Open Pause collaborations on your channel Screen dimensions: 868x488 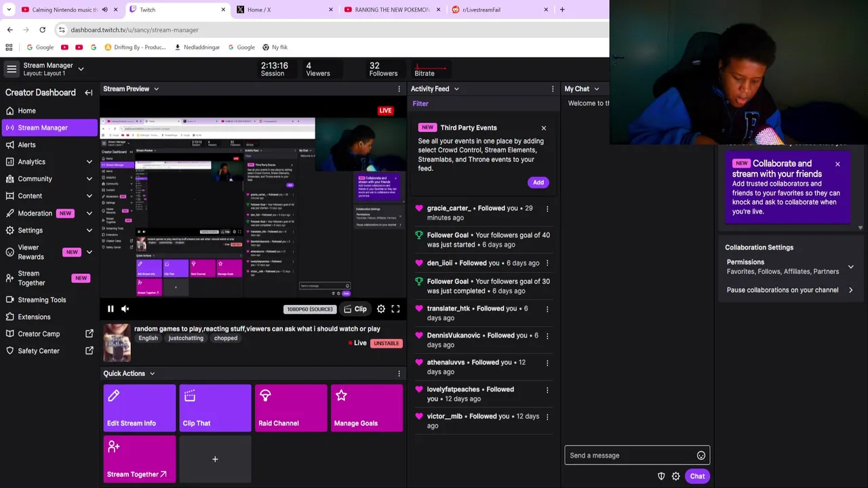click(x=789, y=290)
